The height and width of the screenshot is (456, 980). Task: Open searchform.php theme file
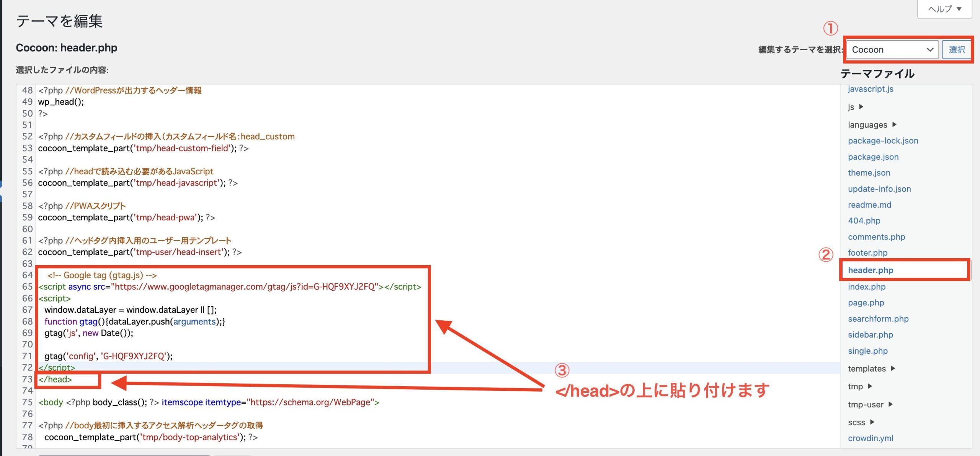coord(878,319)
